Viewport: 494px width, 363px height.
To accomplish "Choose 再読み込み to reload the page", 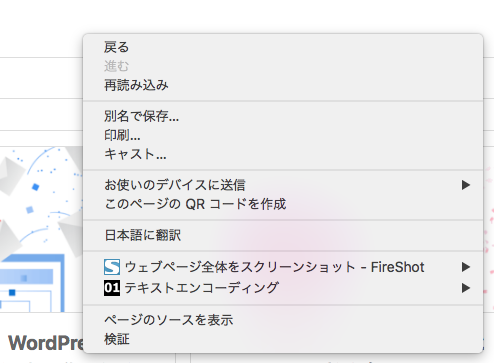I will click(283, 85).
